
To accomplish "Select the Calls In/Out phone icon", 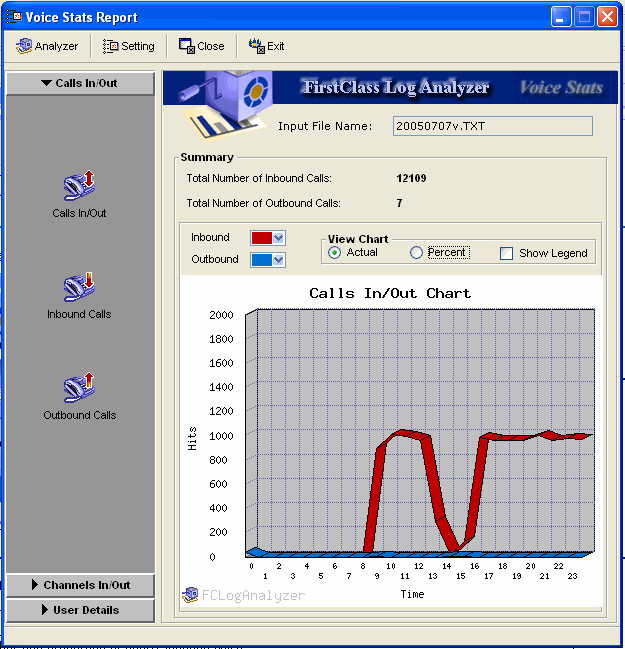I will coord(79,185).
